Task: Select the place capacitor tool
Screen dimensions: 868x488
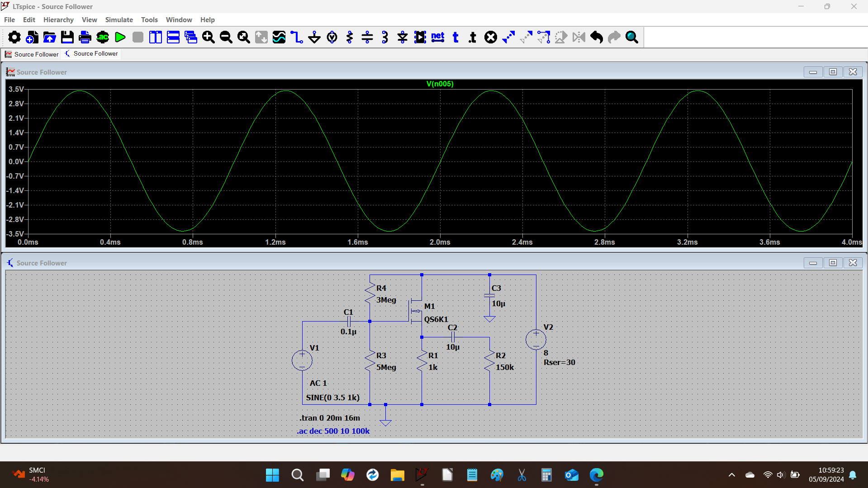Action: 367,37
